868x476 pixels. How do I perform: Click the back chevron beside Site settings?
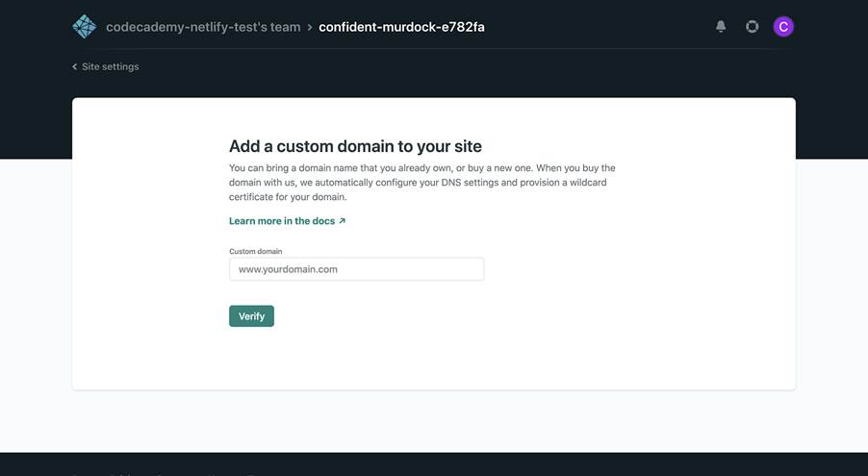pyautogui.click(x=75, y=67)
